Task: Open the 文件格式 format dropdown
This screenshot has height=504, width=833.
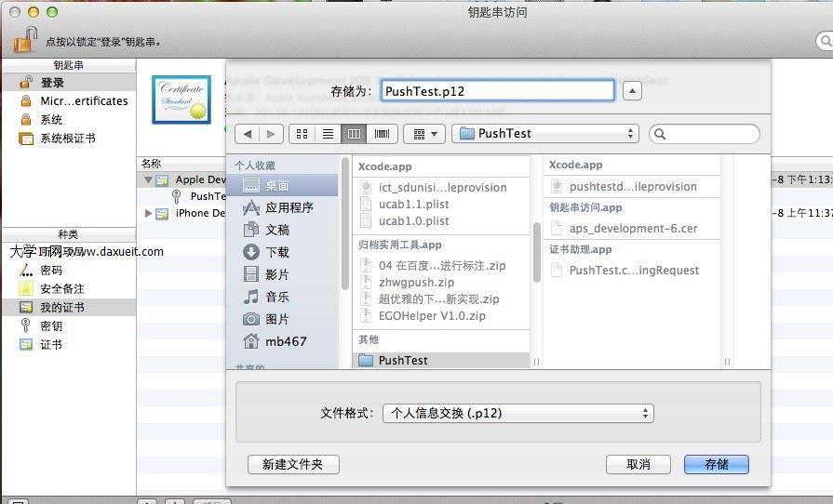Action: (517, 413)
